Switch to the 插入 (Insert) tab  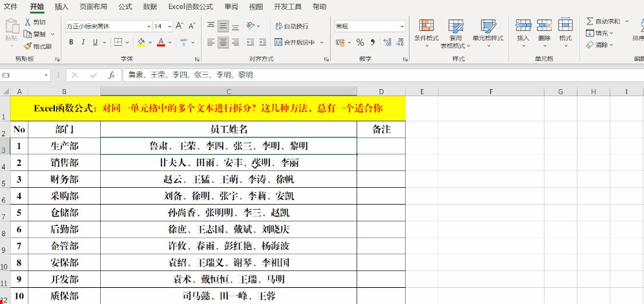click(x=61, y=6)
